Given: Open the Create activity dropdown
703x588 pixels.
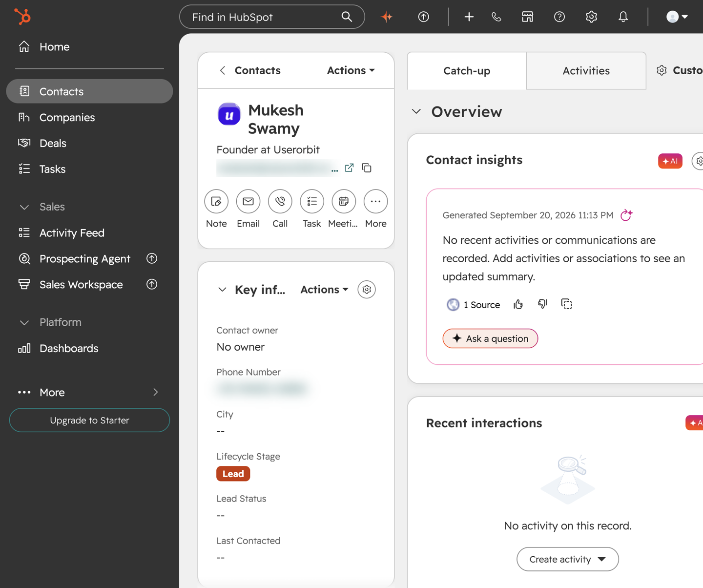Looking at the screenshot, I should point(567,559).
